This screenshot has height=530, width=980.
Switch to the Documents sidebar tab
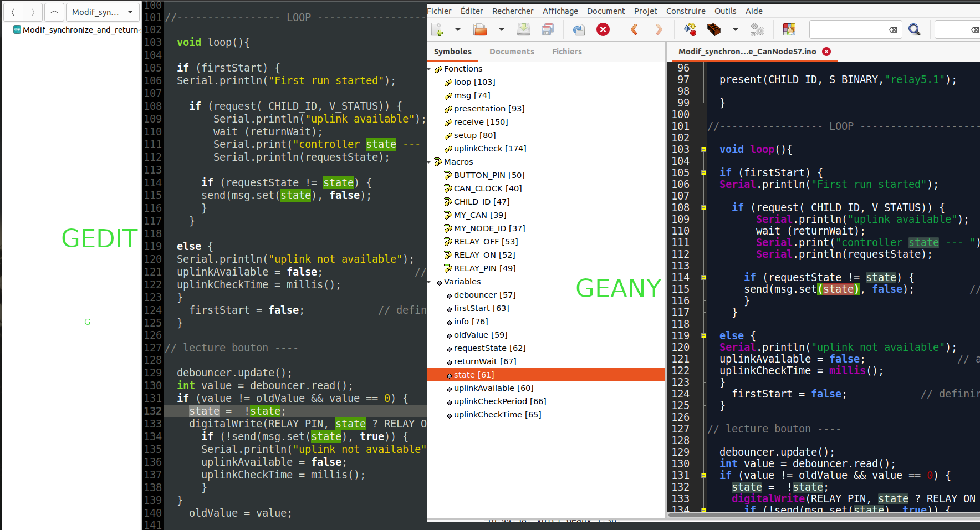(x=512, y=52)
